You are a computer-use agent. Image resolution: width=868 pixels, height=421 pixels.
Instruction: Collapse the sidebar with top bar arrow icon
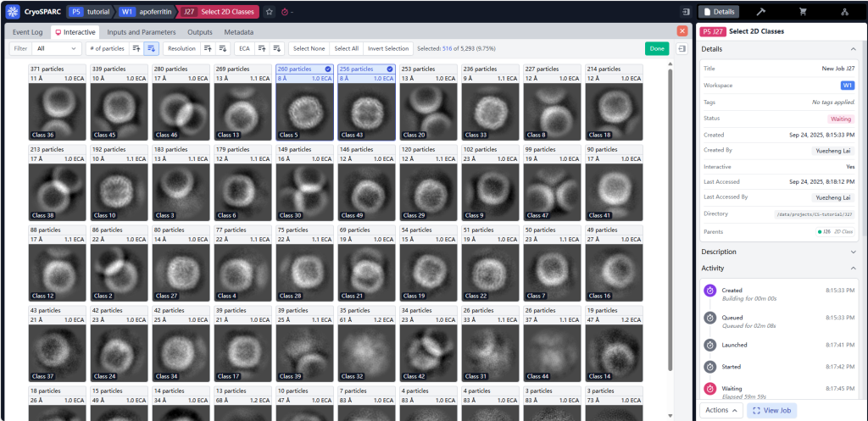(685, 12)
